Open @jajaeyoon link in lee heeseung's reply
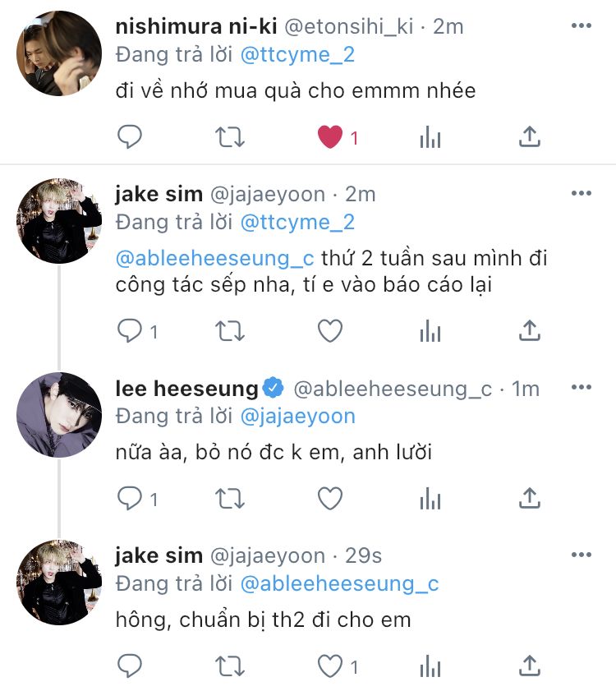The image size is (616, 691). (298, 417)
